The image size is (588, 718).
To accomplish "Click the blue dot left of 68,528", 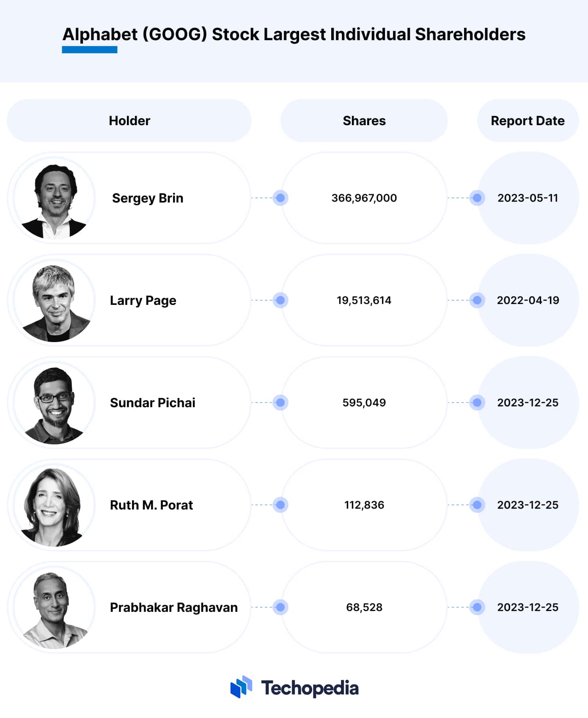I will (280, 607).
